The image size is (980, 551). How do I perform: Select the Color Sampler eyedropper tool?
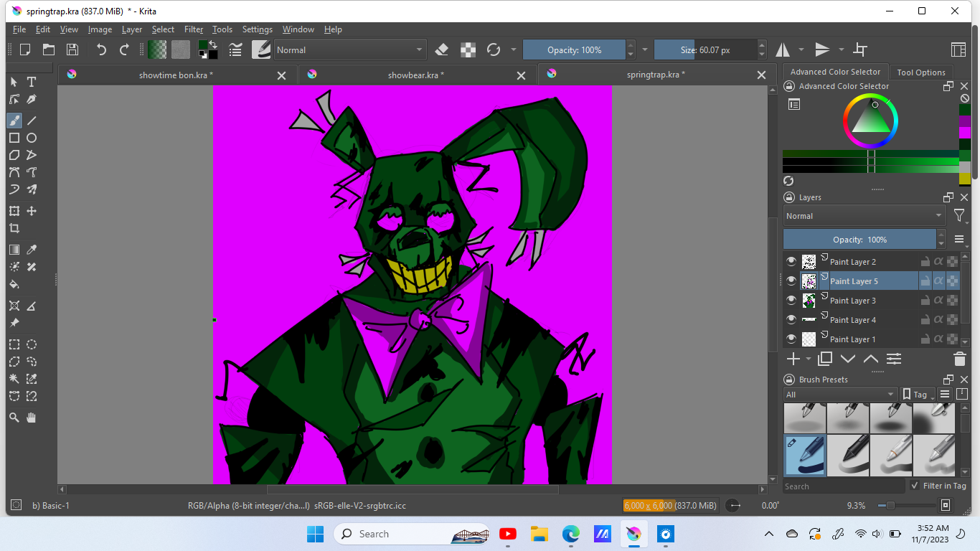pyautogui.click(x=32, y=250)
